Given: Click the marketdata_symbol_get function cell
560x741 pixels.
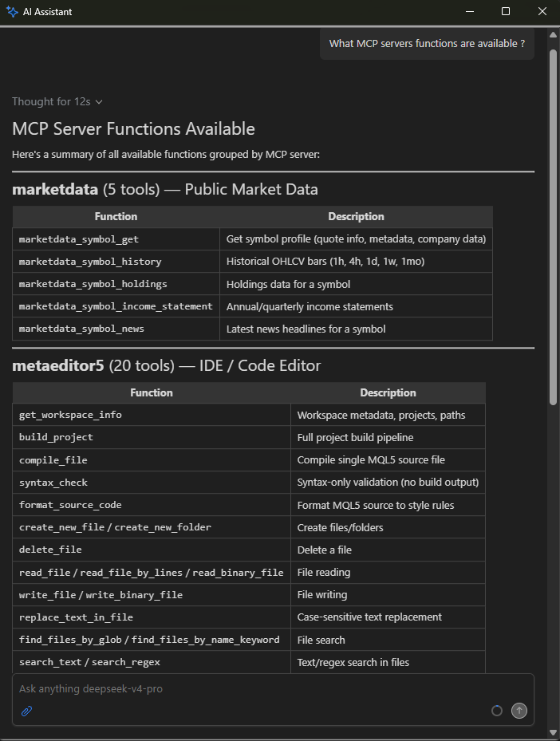Looking at the screenshot, I should 116,239.
